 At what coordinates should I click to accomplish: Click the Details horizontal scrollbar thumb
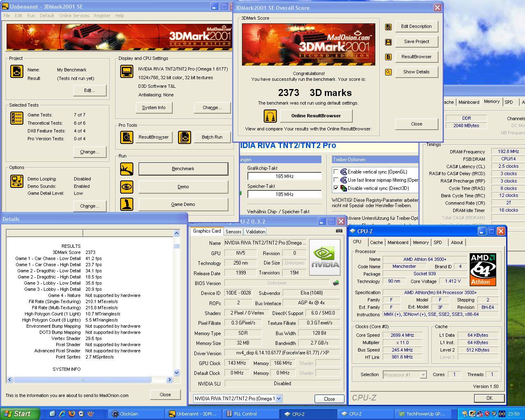[82, 380]
